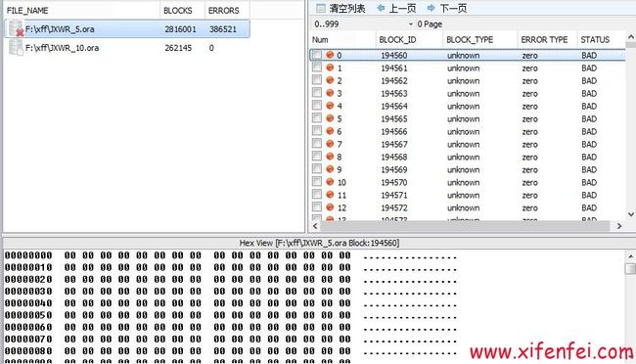The image size is (636, 364).
Task: Click the red error icon of row 6
Action: pos(330,131)
